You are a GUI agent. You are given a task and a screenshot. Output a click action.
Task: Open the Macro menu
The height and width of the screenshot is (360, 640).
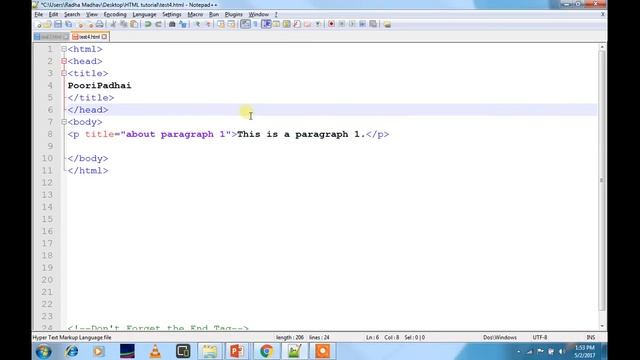(195, 14)
